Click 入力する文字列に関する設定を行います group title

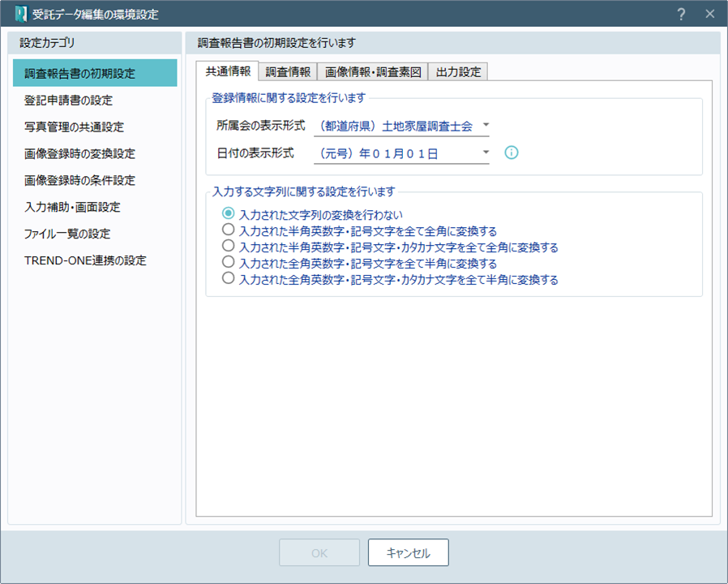click(304, 191)
